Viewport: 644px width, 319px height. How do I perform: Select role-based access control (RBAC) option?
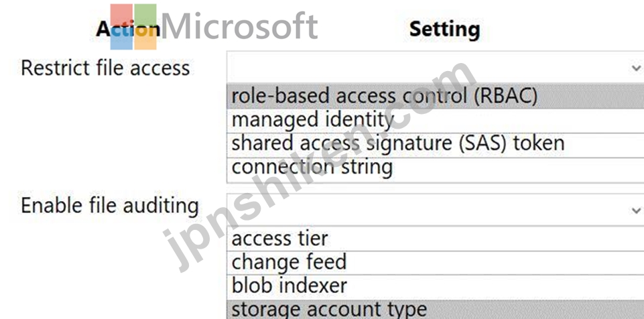tap(435, 97)
